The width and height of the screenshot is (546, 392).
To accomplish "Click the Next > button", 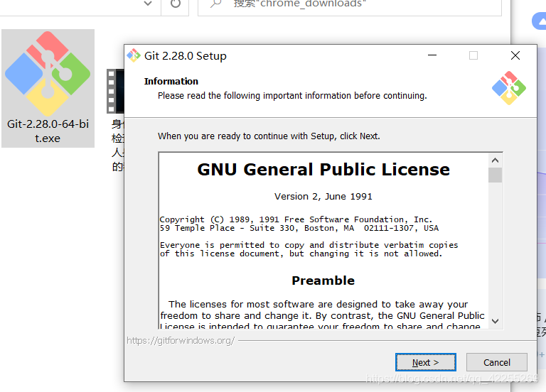I will pos(426,362).
